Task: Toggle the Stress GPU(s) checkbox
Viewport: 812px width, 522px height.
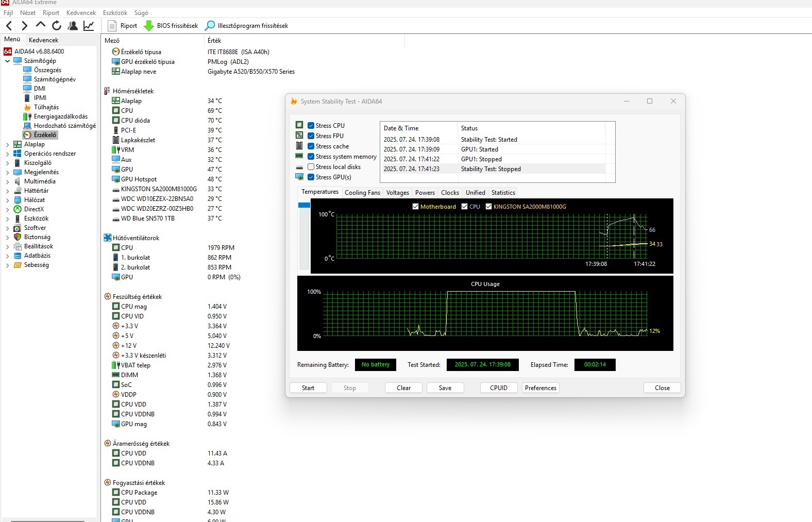Action: pyautogui.click(x=311, y=177)
